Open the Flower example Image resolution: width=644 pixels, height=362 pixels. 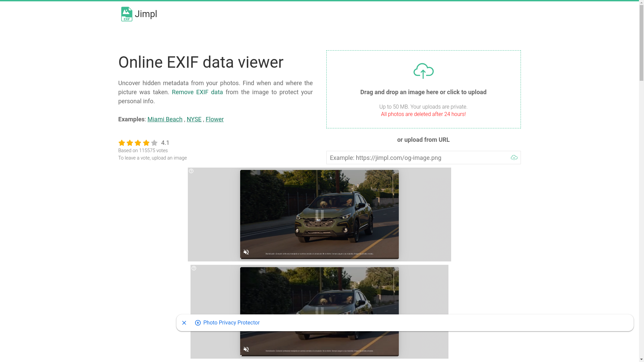[215, 119]
